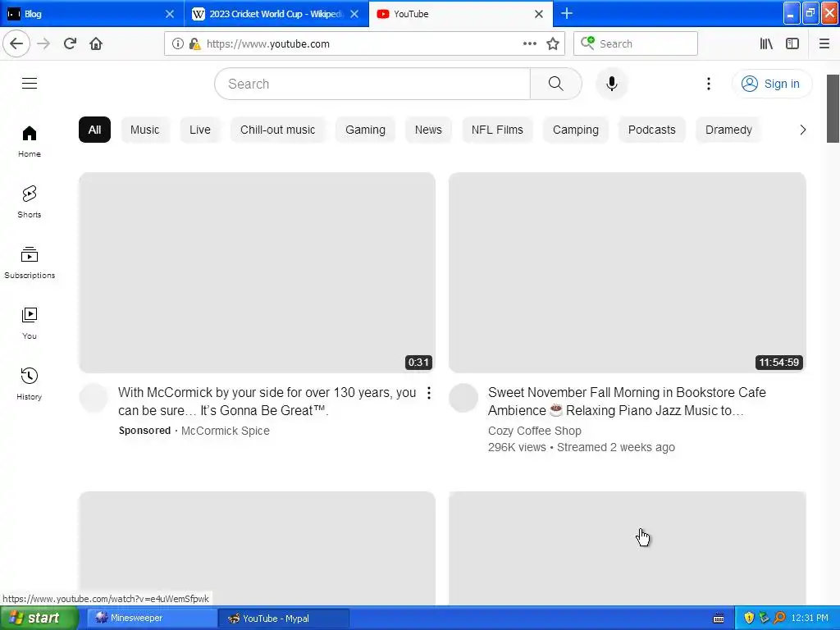The height and width of the screenshot is (630, 840).
Task: Select the NFL Films chip
Action: (x=497, y=130)
